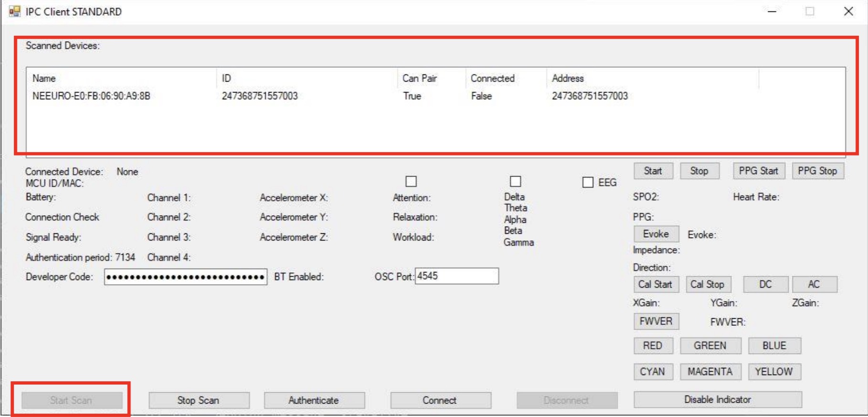The width and height of the screenshot is (868, 417).
Task: Enable the EEG checkbox
Action: tap(588, 182)
